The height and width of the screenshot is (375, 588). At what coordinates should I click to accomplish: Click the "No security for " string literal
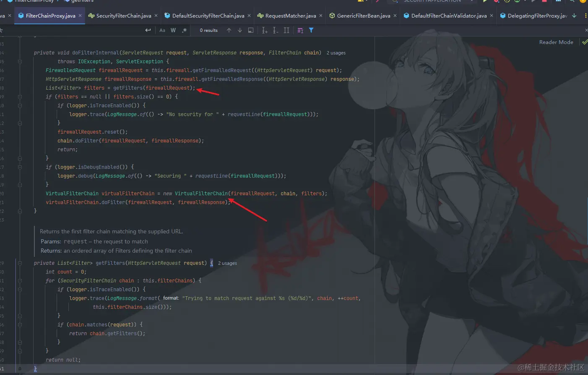[193, 114]
